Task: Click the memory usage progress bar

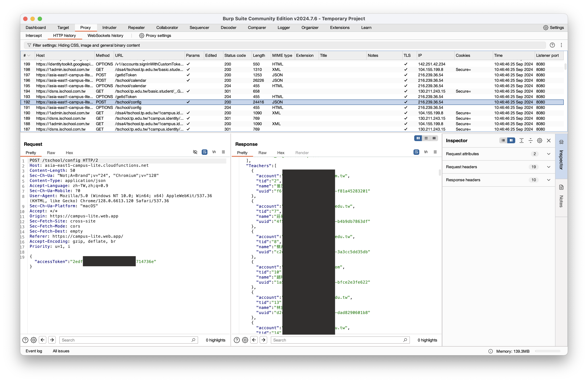Action: coord(547,351)
